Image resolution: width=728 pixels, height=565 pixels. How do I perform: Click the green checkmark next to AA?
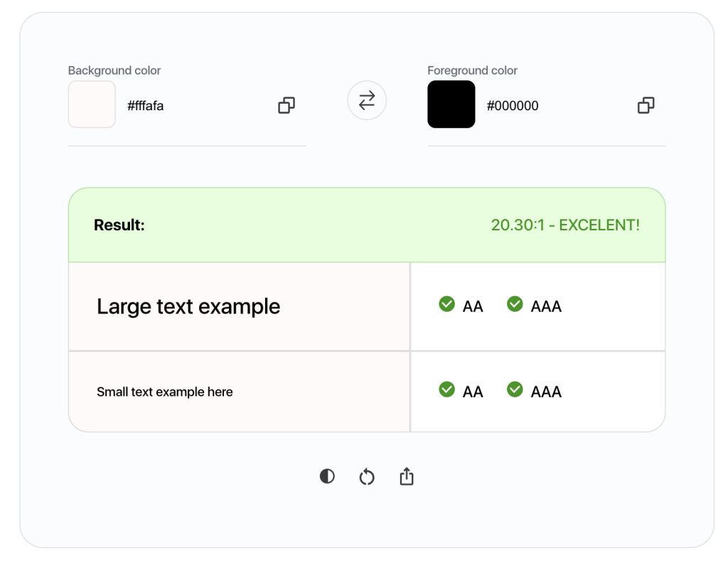coord(446,304)
